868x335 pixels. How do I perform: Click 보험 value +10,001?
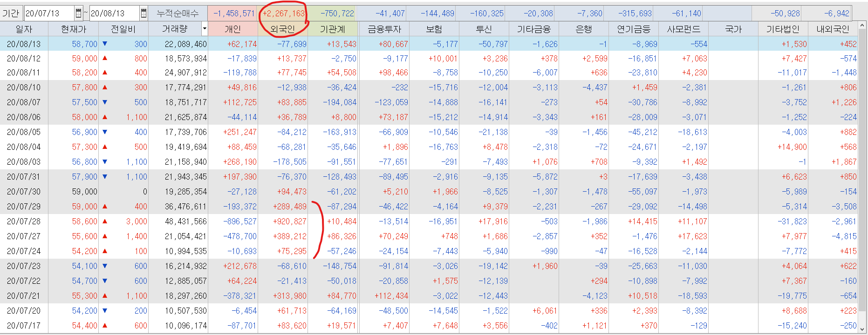pyautogui.click(x=443, y=59)
